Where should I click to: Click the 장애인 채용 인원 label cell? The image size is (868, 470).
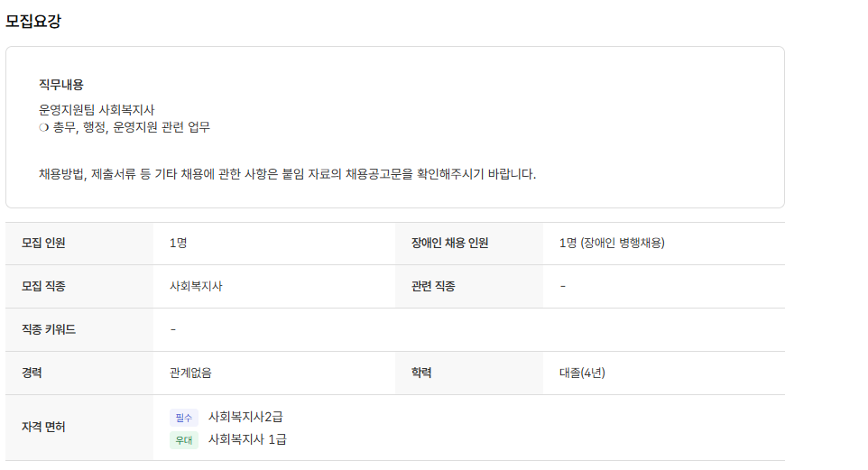pyautogui.click(x=444, y=243)
